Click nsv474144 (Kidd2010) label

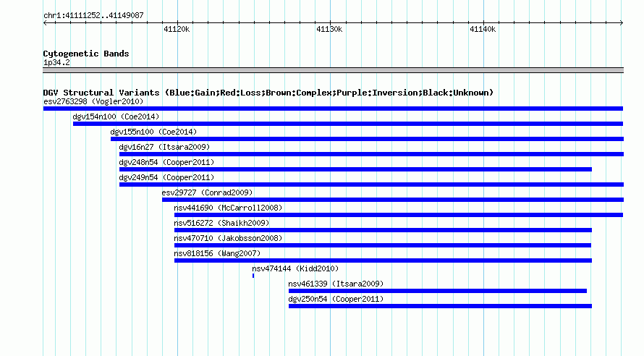coord(295,268)
